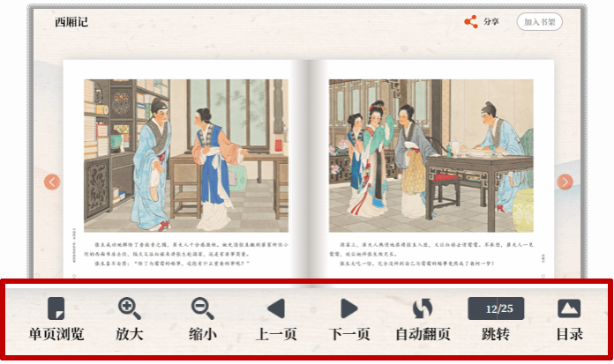This screenshot has height=364, width=614.
Task: Click the 12/25 page number jump field
Action: click(496, 308)
